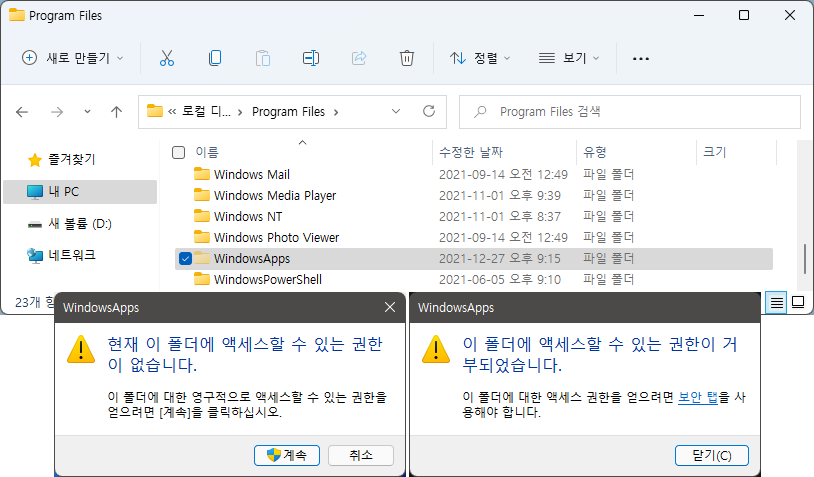Click the Paste clipboard icon

(x=263, y=58)
